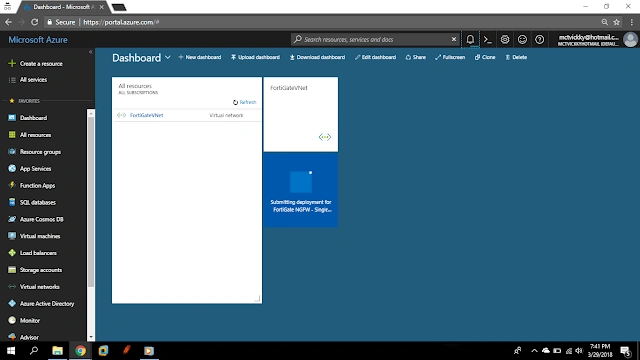Image resolution: width=640 pixels, height=360 pixels.
Task: Click Edit dashboard
Action: click(375, 57)
